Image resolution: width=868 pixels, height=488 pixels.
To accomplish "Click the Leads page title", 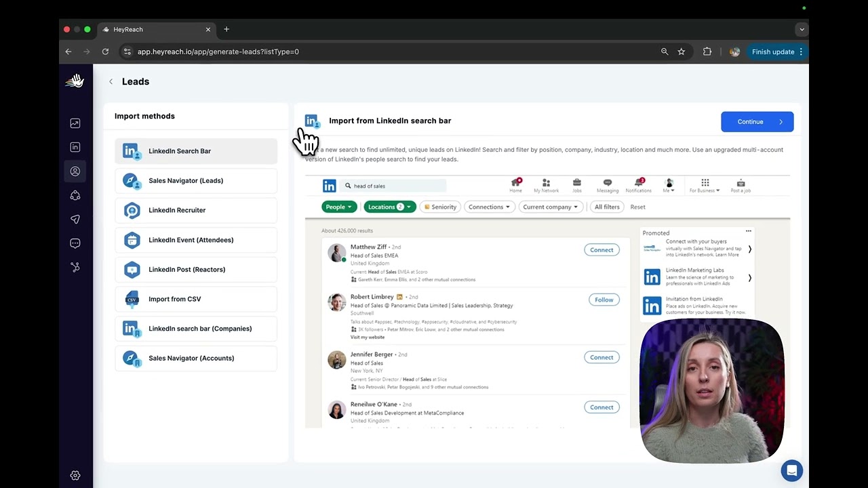I will [136, 81].
